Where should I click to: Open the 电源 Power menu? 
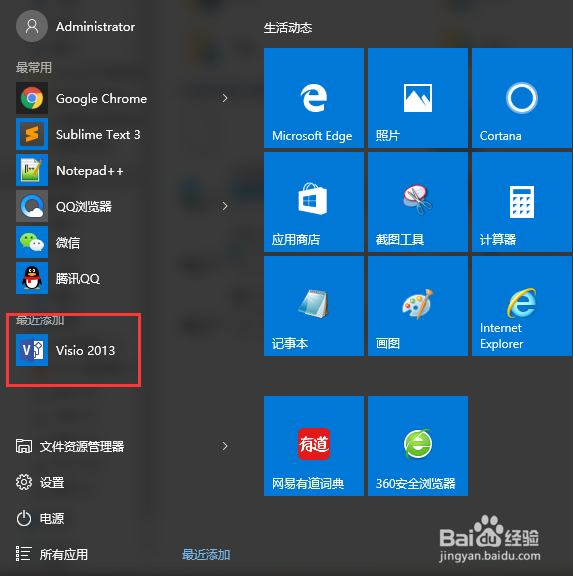point(40,518)
